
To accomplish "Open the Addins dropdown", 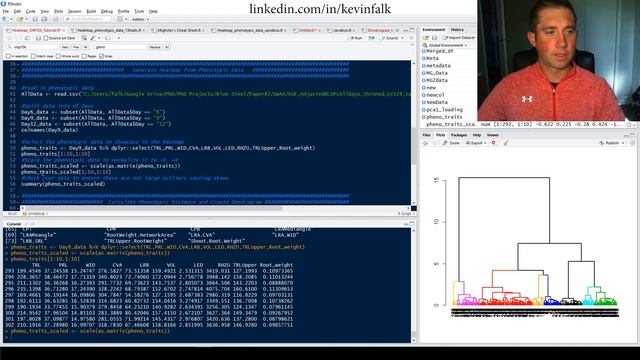I will (x=140, y=19).
